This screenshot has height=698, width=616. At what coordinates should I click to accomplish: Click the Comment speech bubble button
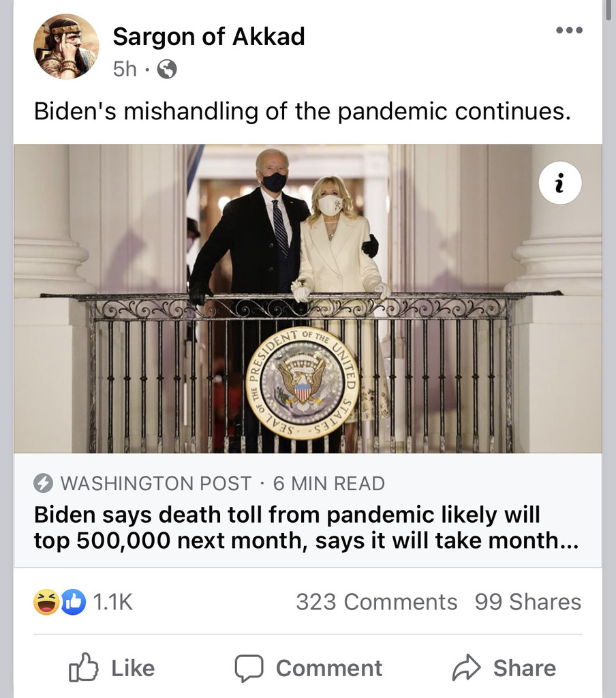309,668
